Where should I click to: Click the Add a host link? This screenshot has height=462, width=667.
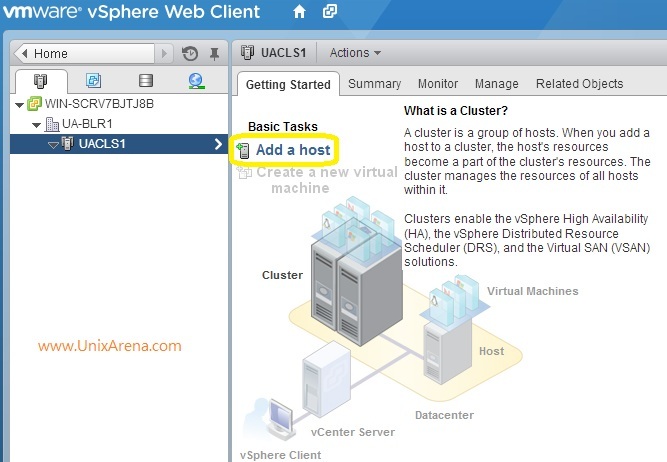293,150
